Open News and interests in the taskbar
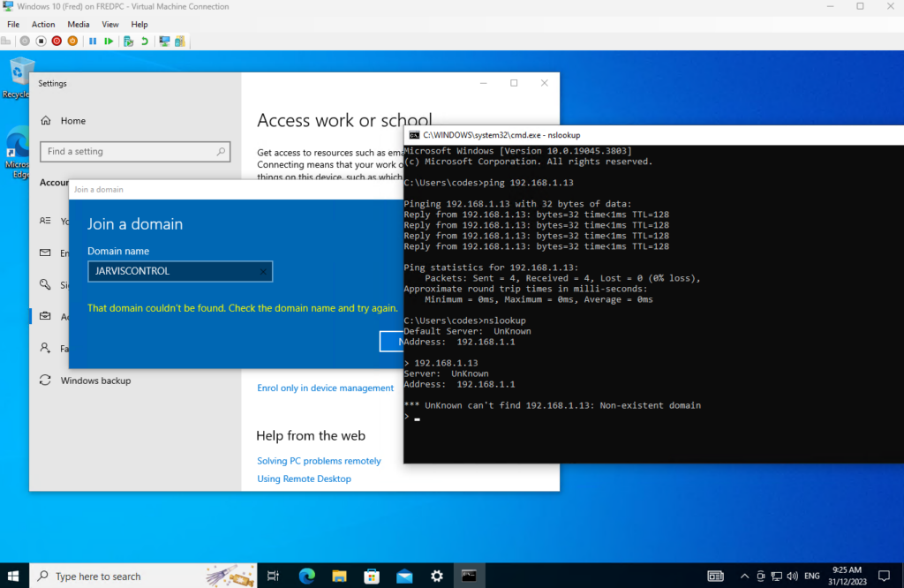The image size is (904, 588). coord(715,576)
